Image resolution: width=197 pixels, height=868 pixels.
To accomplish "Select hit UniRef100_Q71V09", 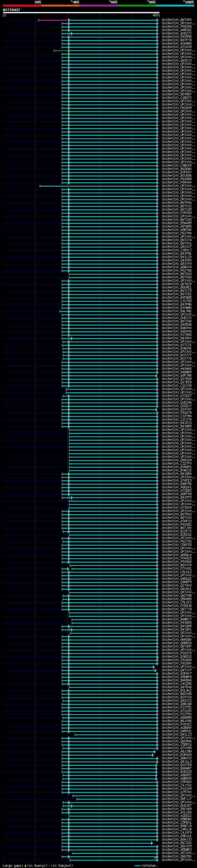I will click(x=176, y=47).
